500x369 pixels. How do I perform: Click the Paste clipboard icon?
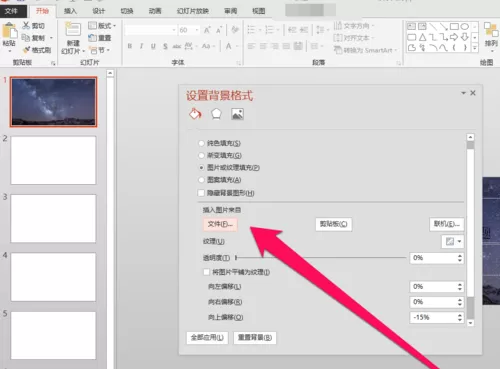coord(9,31)
